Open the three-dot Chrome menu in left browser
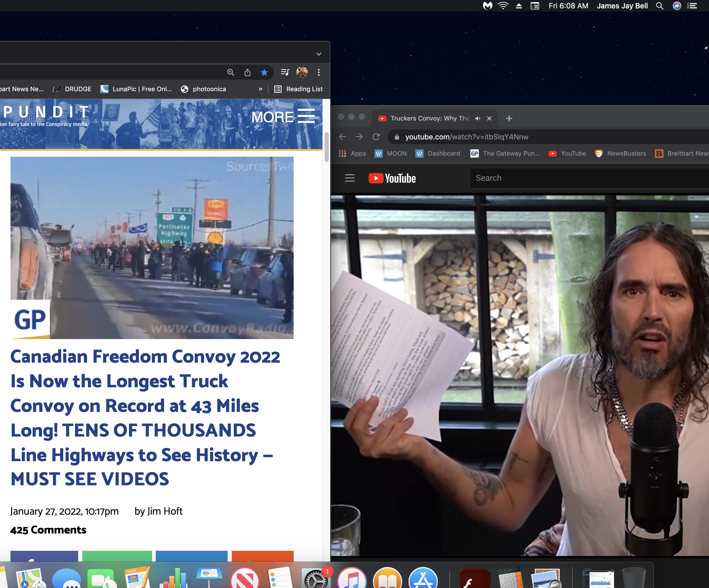The height and width of the screenshot is (588, 709). [x=318, y=72]
